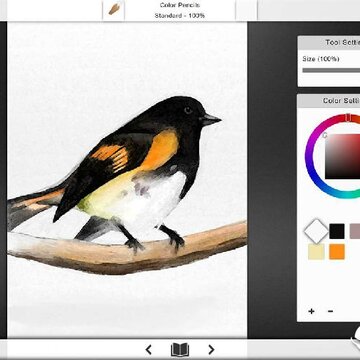Viewport: 360px width, 360px height.
Task: Select the black color swatch
Action: (337, 231)
